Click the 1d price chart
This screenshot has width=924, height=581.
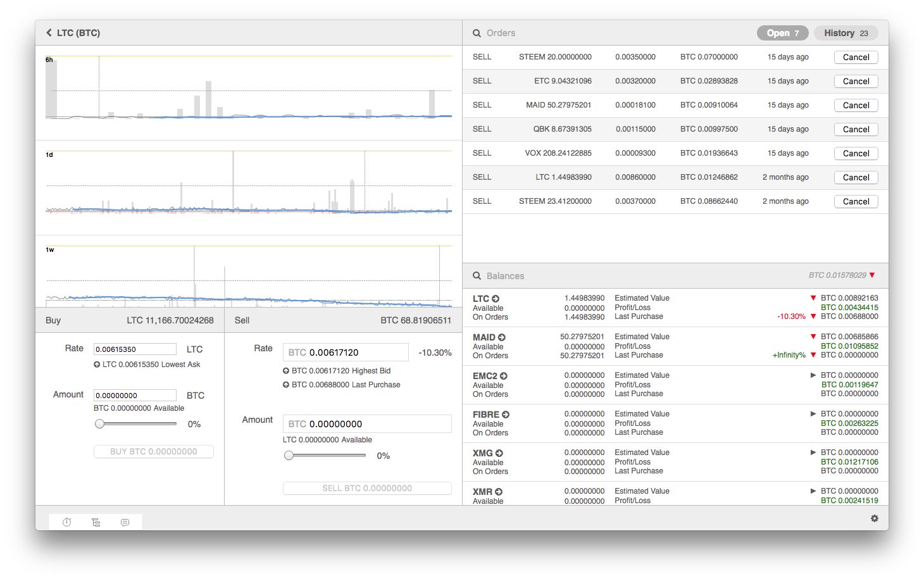(x=249, y=182)
